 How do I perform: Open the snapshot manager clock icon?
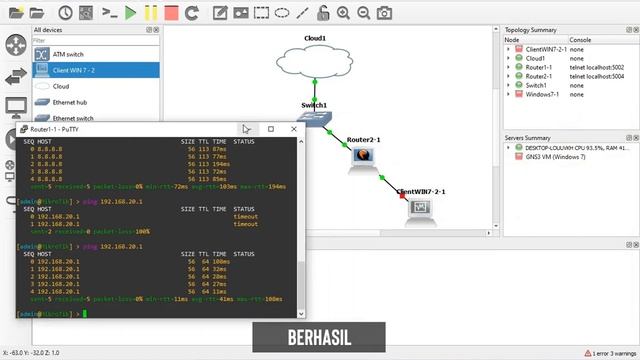pyautogui.click(x=65, y=13)
